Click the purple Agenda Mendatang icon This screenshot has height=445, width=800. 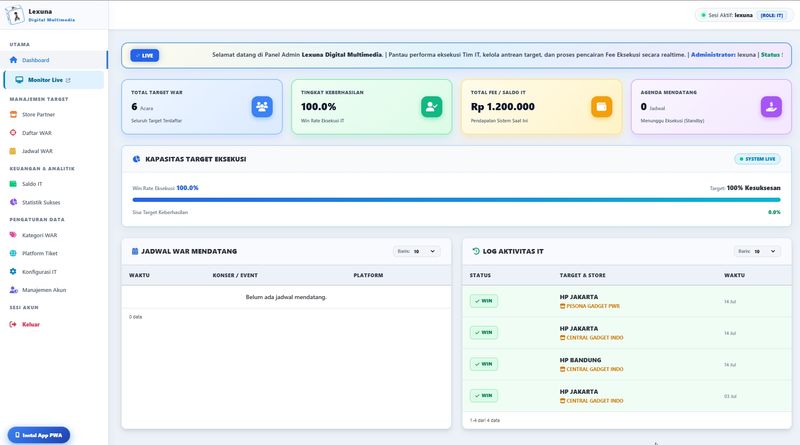point(771,107)
